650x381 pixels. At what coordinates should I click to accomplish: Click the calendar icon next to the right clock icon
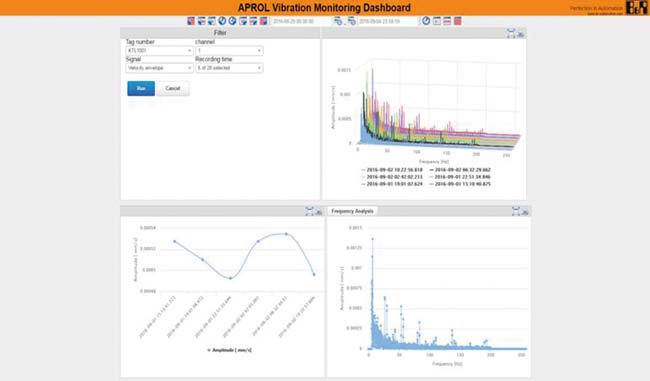tap(437, 21)
